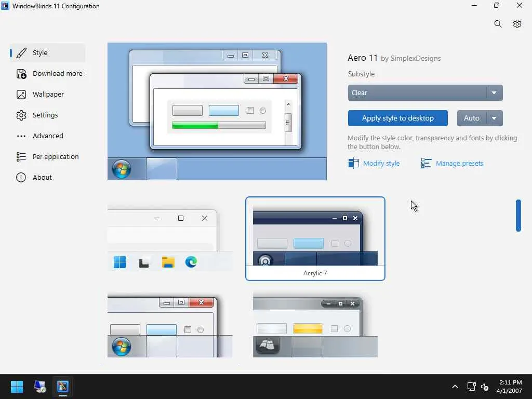The height and width of the screenshot is (399, 532).
Task: Click the Acrylic 7 label
Action: (x=315, y=273)
